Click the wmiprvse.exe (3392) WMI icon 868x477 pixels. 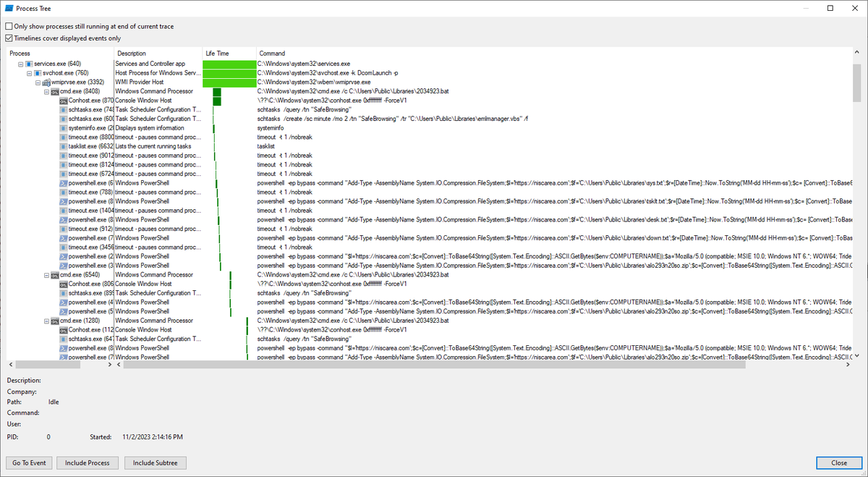46,83
